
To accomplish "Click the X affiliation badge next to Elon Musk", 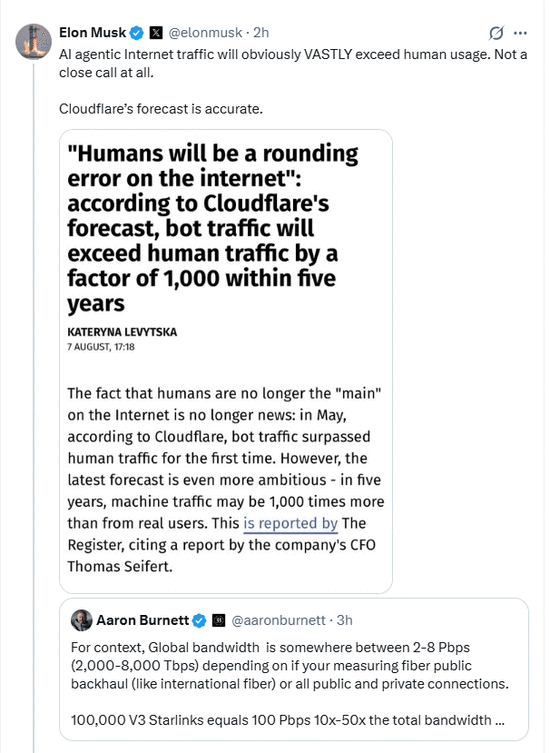I will (x=156, y=33).
